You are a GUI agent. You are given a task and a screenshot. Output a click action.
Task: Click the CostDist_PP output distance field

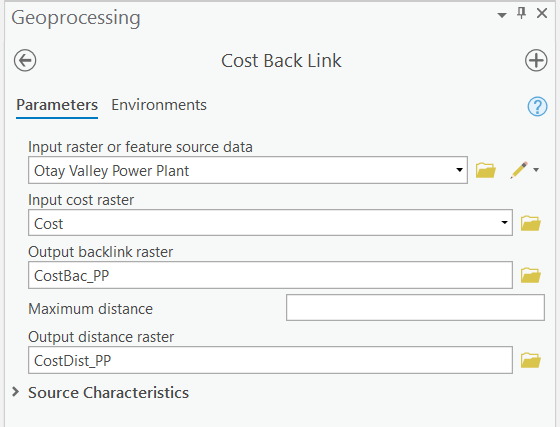pos(270,360)
